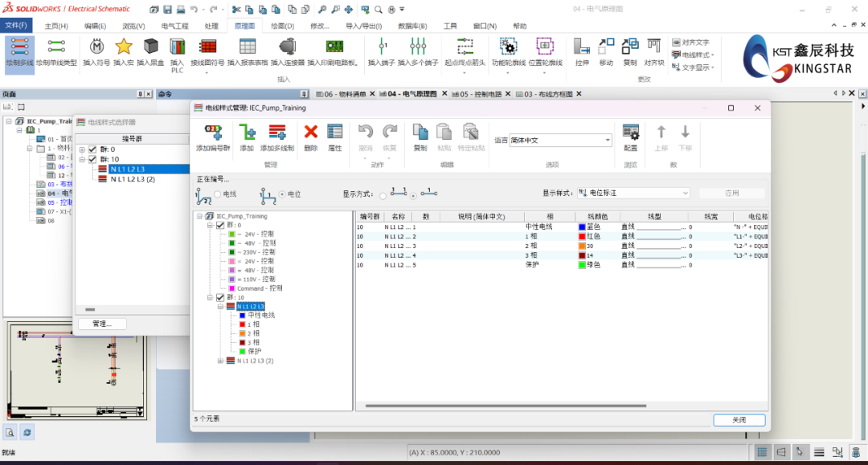The height and width of the screenshot is (465, 868).
Task: Click the 关闭 button in the dialog
Action: point(739,420)
